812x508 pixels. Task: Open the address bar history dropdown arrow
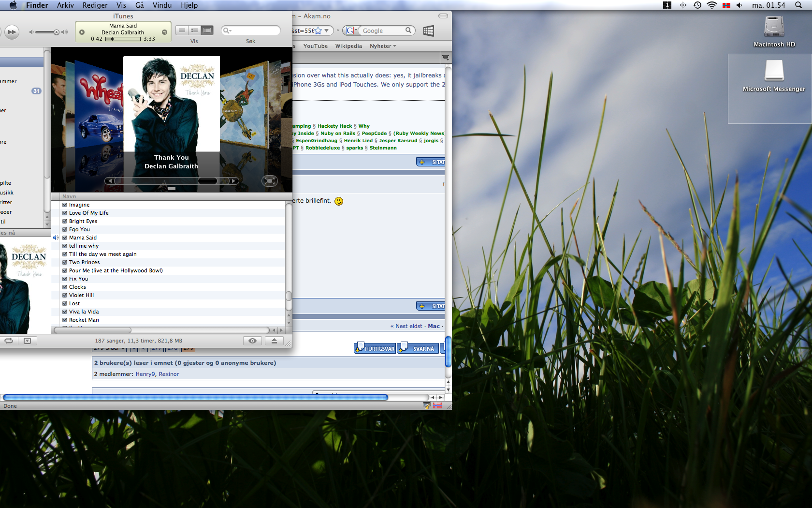click(327, 30)
